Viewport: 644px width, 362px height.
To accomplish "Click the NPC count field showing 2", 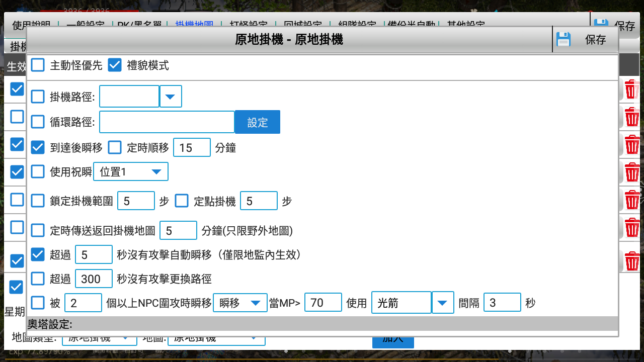I will pyautogui.click(x=84, y=303).
